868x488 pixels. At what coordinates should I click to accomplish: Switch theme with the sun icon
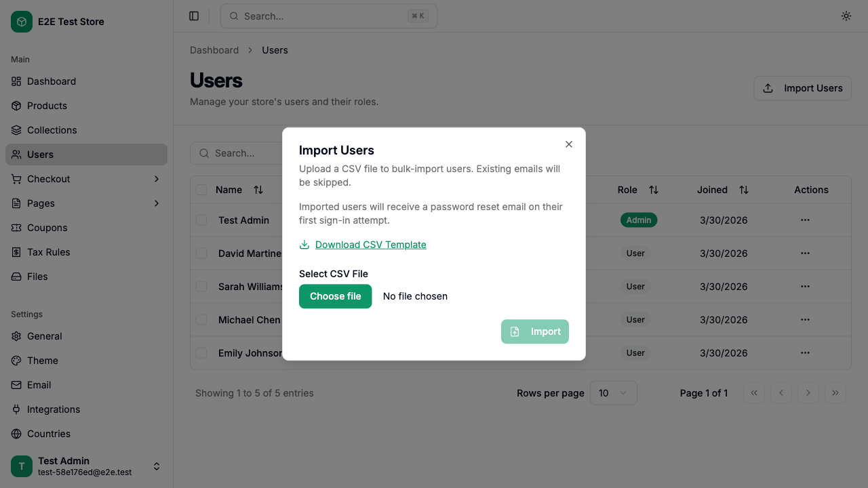click(846, 16)
